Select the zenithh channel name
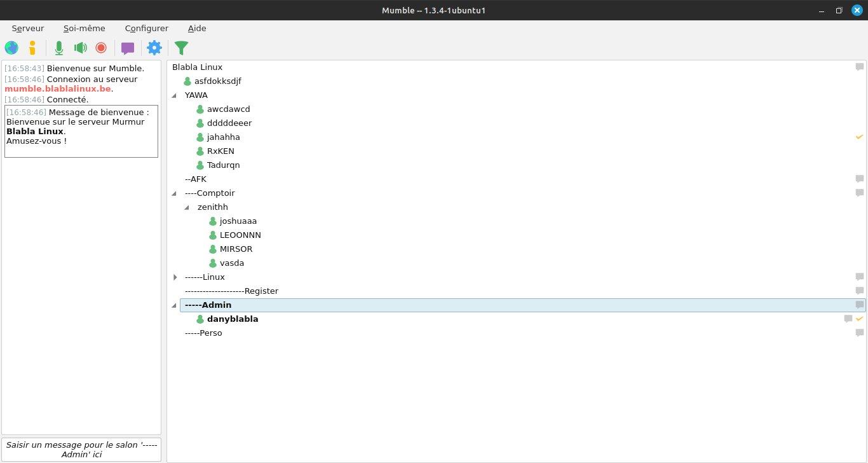Screen dimensions: 868x463 click(213, 207)
